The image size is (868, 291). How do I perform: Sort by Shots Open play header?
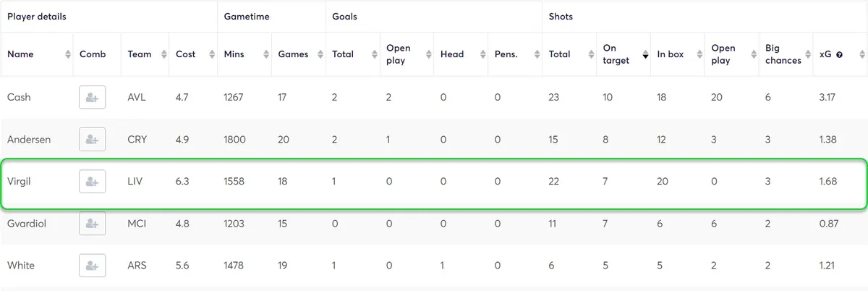tap(732, 54)
